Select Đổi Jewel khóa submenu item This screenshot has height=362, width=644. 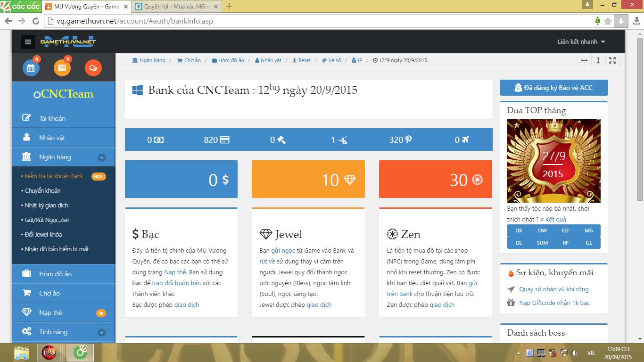(43, 234)
